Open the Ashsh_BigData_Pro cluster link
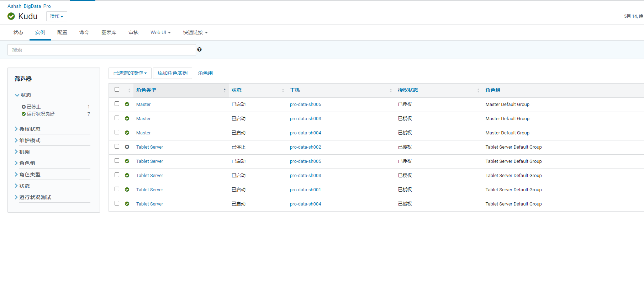Image resolution: width=644 pixels, height=283 pixels. pos(29,6)
